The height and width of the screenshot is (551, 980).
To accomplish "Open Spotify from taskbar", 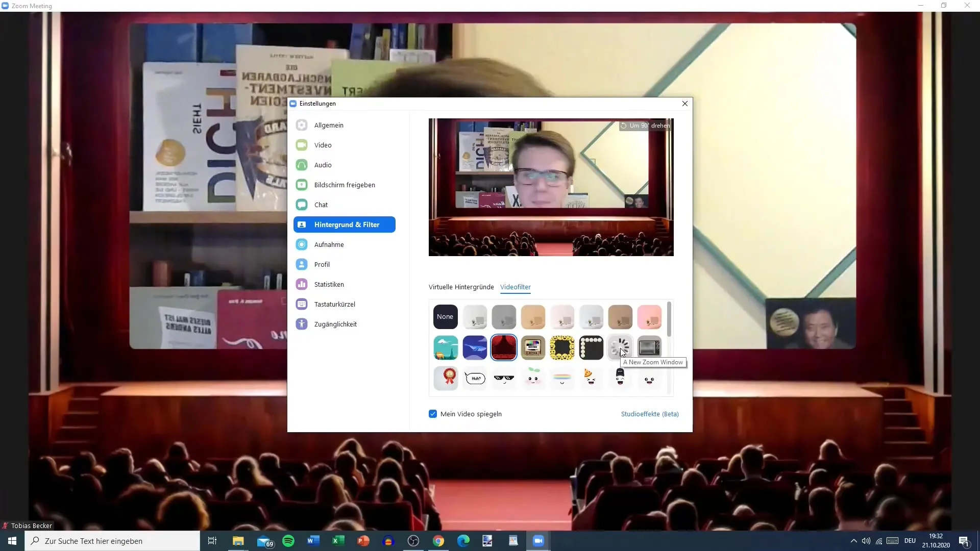I will click(x=288, y=541).
